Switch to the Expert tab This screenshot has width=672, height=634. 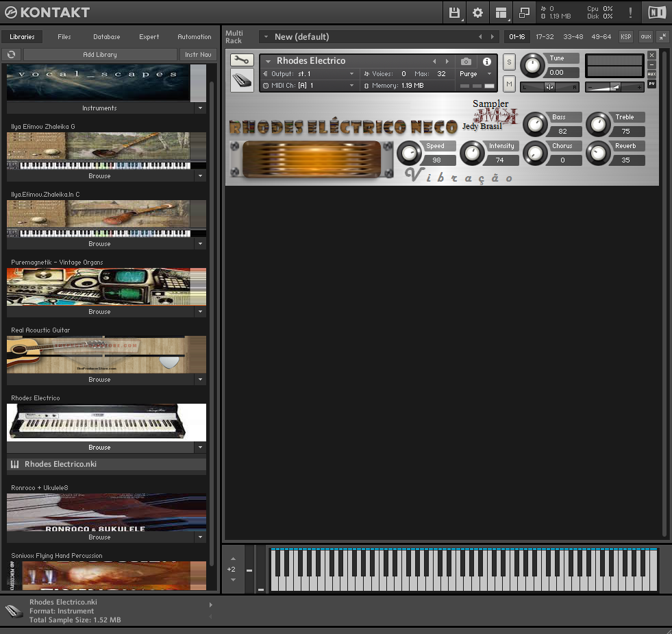149,37
